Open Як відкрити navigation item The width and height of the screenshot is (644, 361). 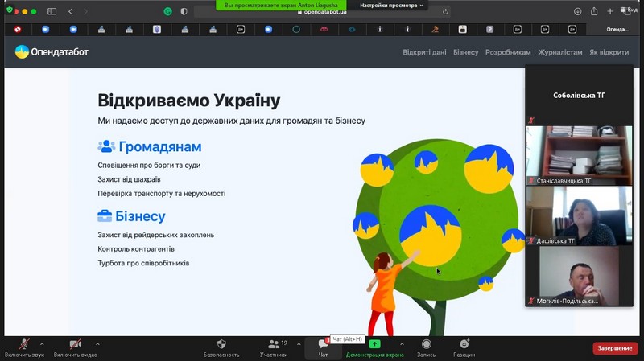pyautogui.click(x=609, y=52)
